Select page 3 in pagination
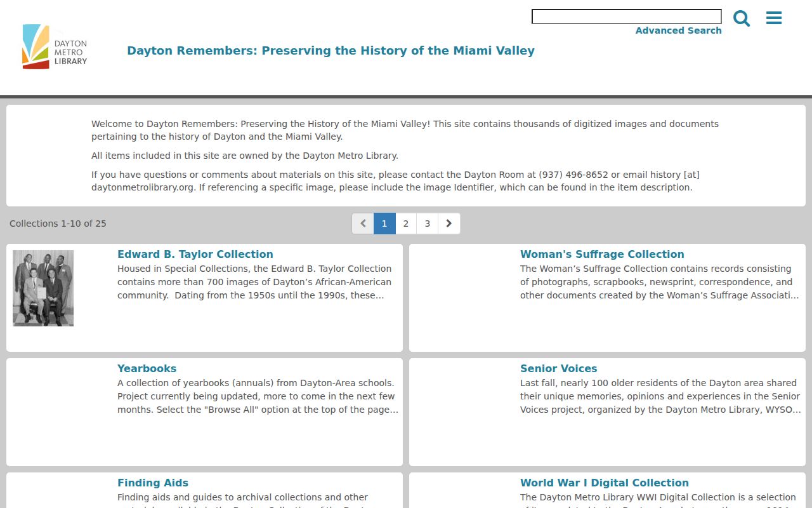Viewport: 812px width, 508px height. (428, 224)
